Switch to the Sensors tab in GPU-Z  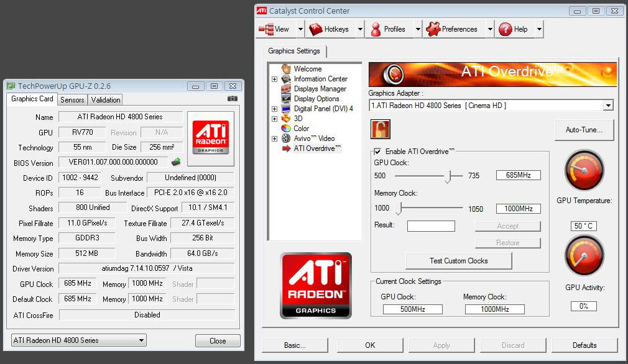tap(72, 100)
